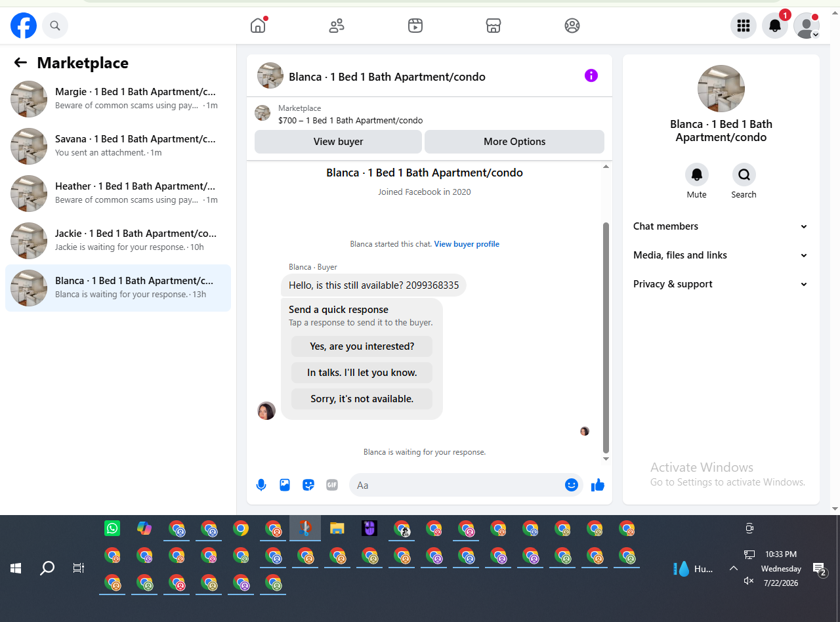The image size is (840, 622).
Task: Open Windows Task View
Action: [79, 568]
